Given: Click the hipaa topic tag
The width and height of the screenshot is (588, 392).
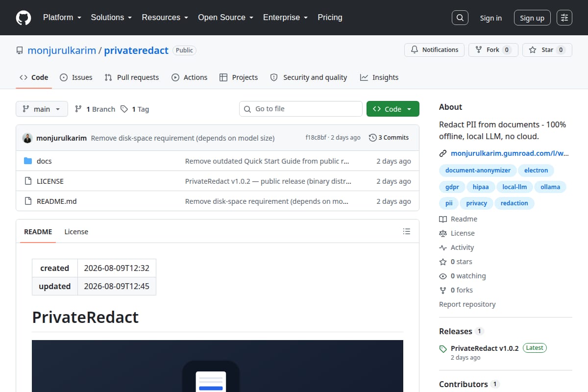Looking at the screenshot, I should point(481,187).
